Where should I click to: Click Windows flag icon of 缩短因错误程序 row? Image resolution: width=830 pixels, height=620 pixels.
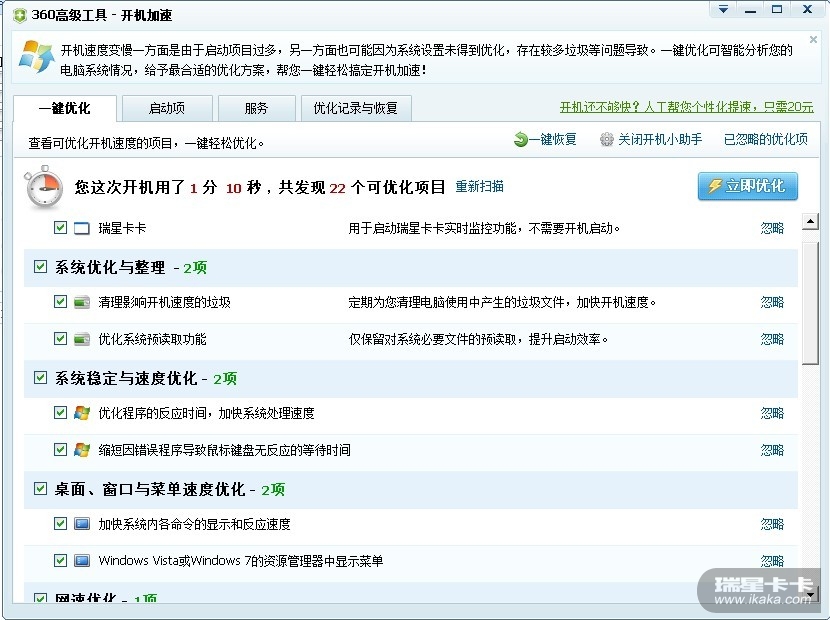[82, 450]
